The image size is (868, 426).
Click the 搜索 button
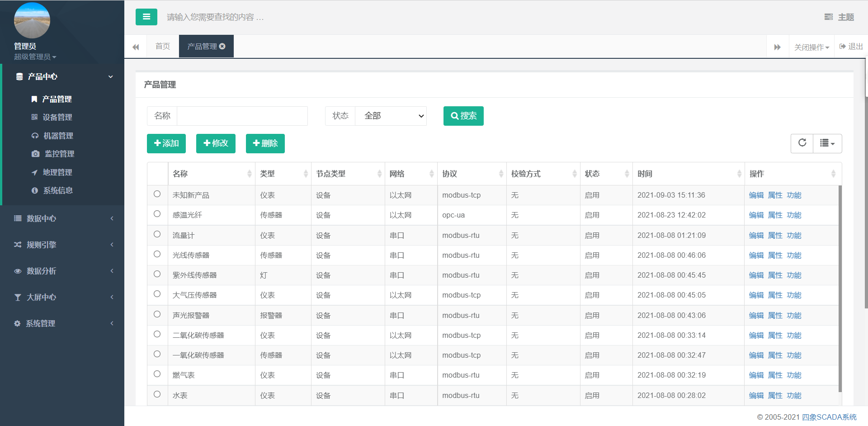point(463,116)
